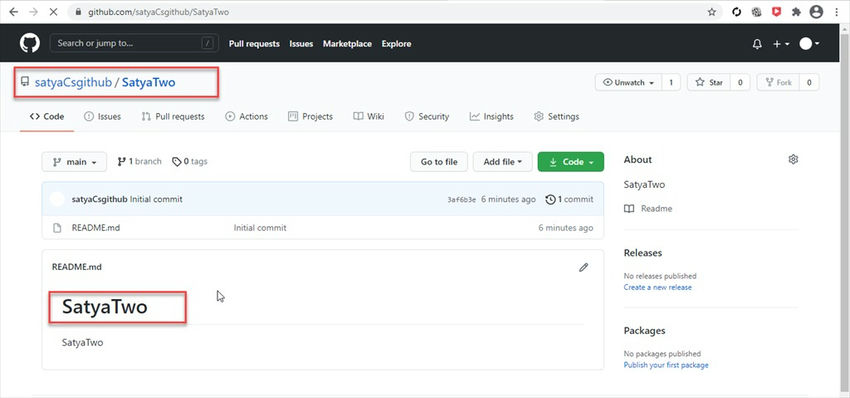The width and height of the screenshot is (850, 398).
Task: Open the main branch selector dropdown
Action: coord(74,162)
